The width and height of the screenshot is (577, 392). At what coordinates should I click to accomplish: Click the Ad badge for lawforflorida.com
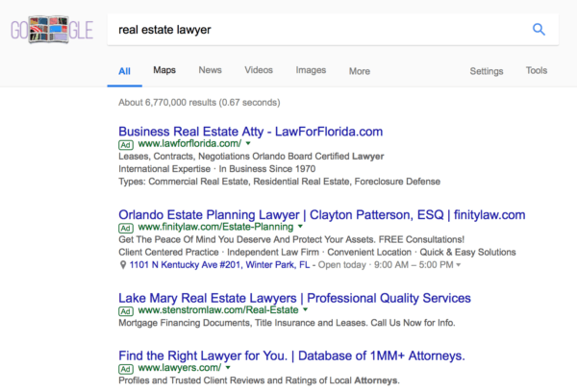pyautogui.click(x=125, y=144)
